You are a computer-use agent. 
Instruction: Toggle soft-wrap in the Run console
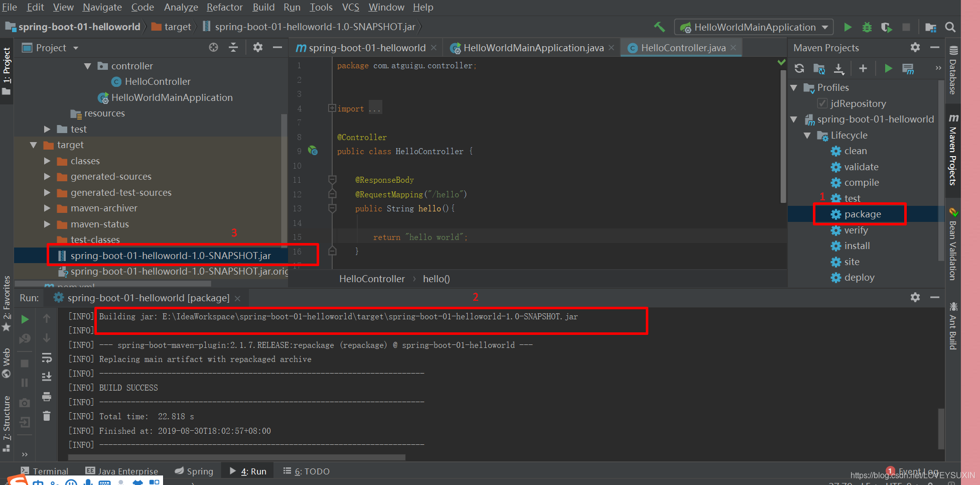(47, 357)
